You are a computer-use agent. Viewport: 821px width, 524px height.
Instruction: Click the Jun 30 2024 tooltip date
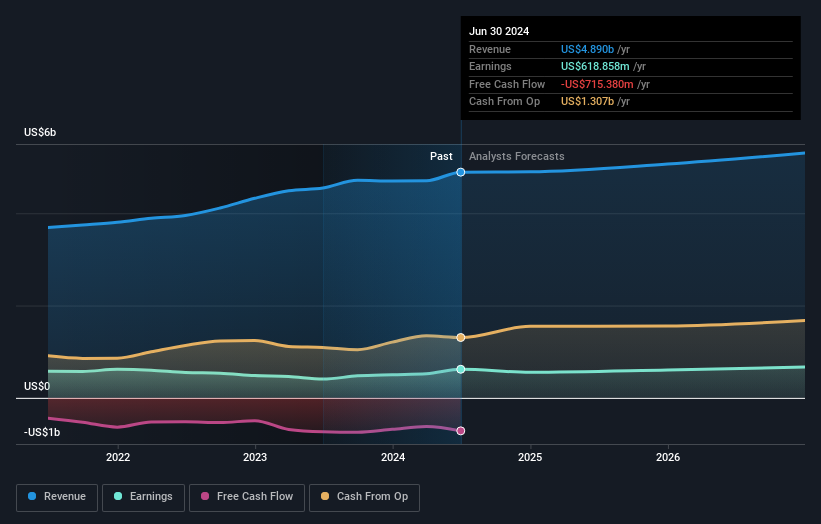499,31
